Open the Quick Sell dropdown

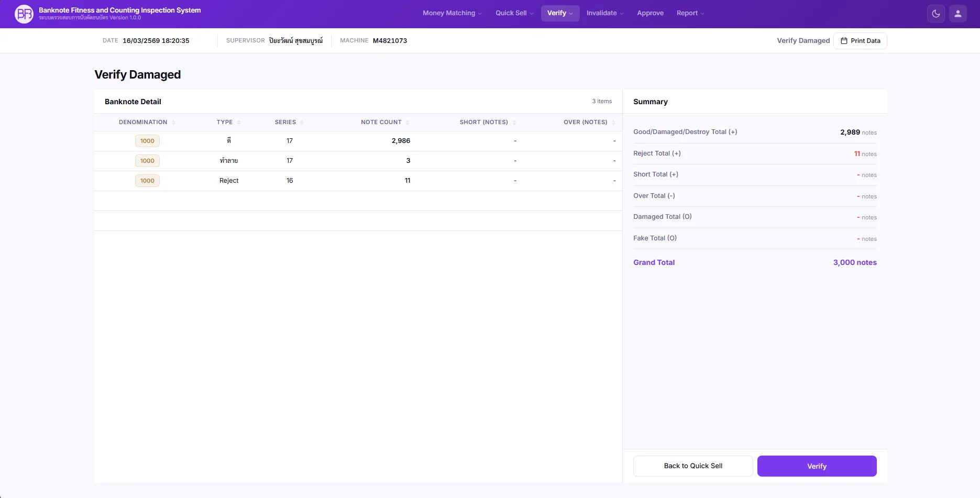511,13
